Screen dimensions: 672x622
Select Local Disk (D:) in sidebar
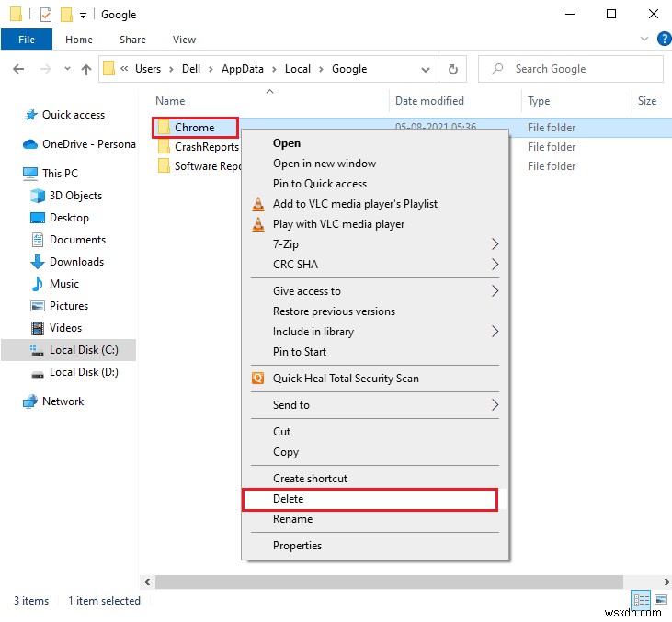[x=84, y=372]
